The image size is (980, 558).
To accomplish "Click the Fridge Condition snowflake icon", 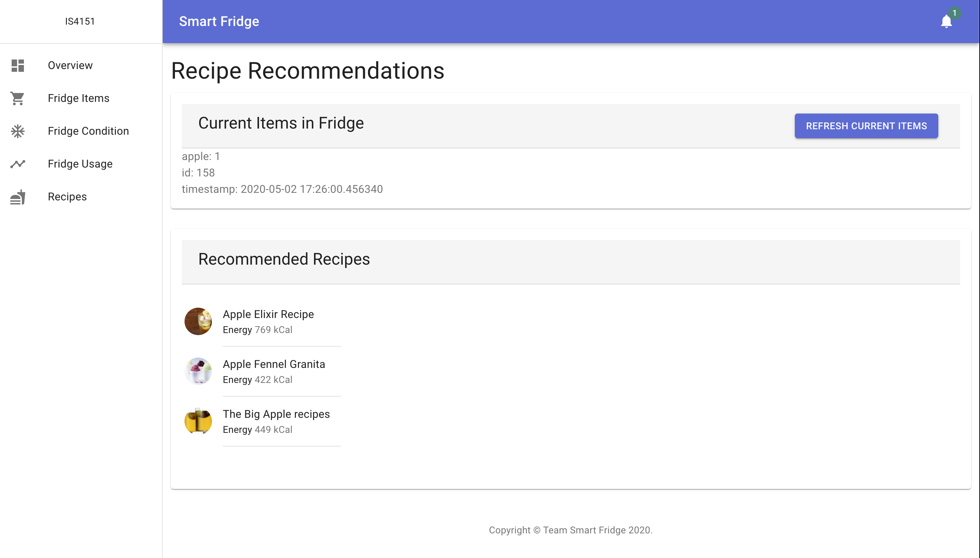I will 18,131.
